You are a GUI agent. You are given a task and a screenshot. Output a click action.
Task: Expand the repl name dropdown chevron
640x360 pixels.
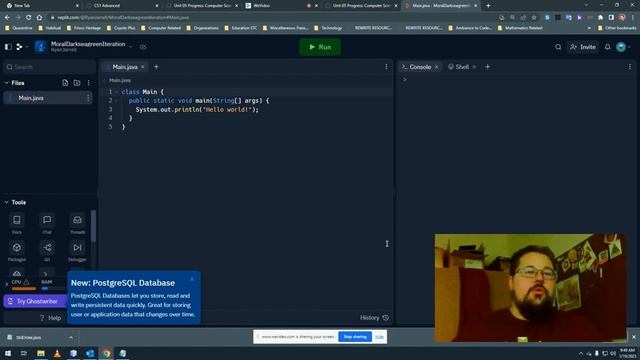(131, 47)
